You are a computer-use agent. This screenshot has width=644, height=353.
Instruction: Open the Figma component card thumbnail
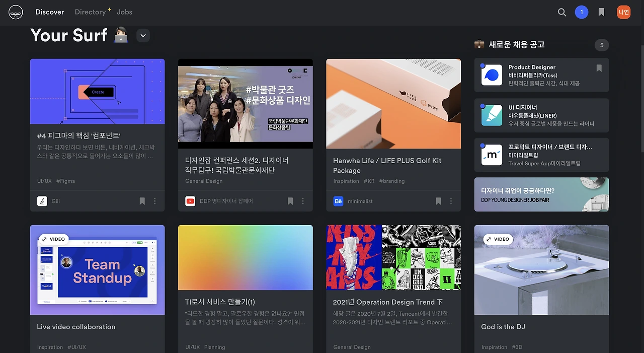(x=97, y=91)
